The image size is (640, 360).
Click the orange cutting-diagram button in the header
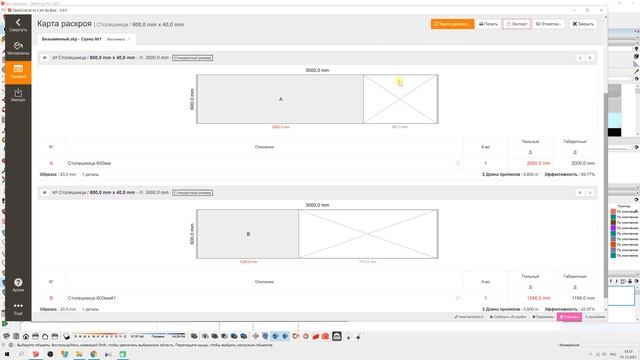(452, 24)
